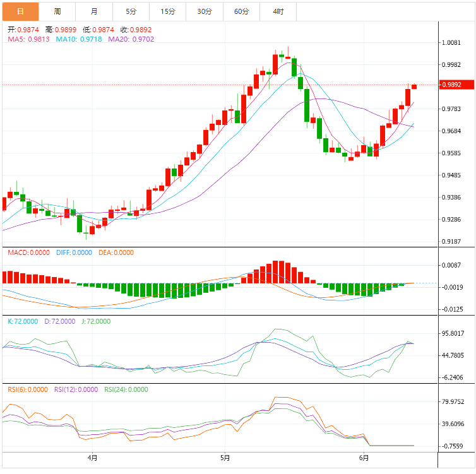Click the -0.0125 MACD axis label

pyautogui.click(x=451, y=309)
